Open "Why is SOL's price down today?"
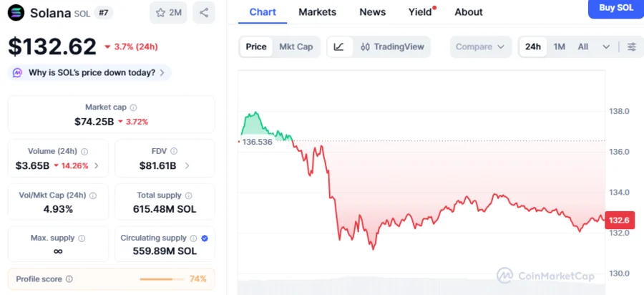This screenshot has width=644, height=295. tap(90, 72)
